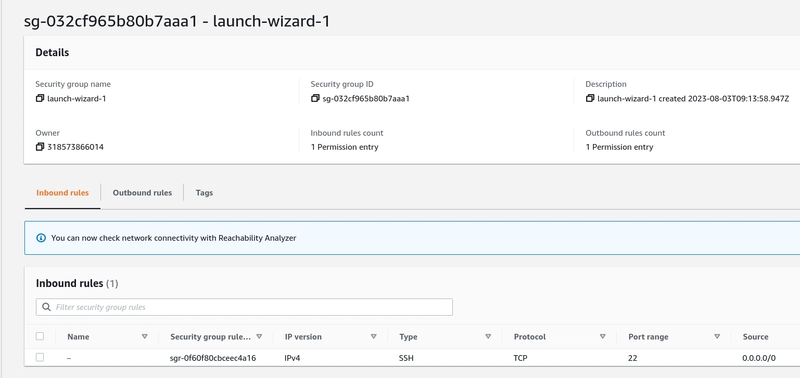Check the sgr-0f60f80cbceec4a16 rule checkbox
This screenshot has width=800, height=378.
pos(40,358)
